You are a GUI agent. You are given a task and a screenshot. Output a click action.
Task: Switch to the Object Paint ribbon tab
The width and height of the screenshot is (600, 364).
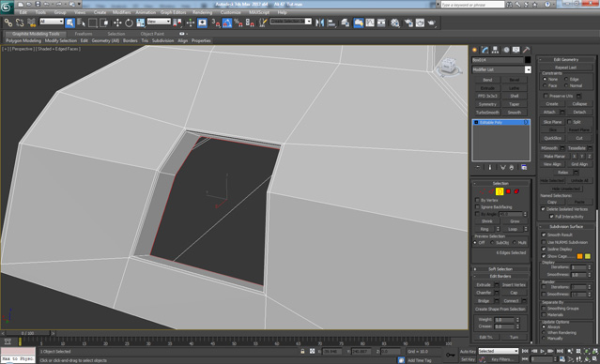coord(152,34)
